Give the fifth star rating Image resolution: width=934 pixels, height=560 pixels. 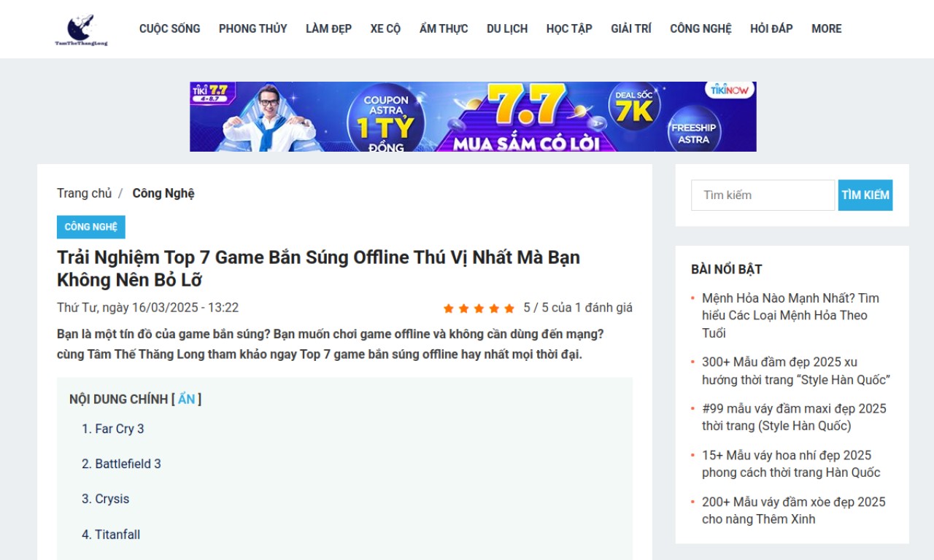tap(509, 308)
